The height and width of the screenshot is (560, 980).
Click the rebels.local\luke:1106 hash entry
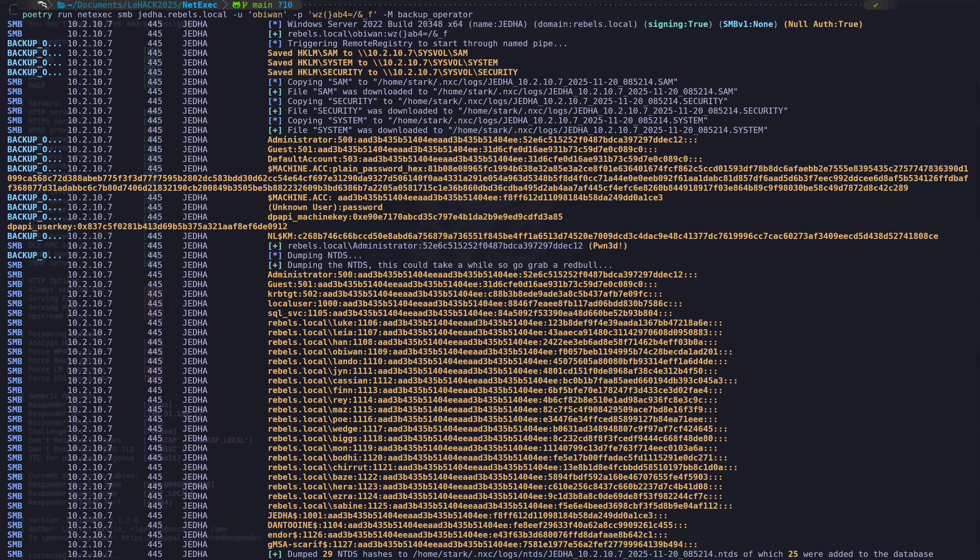tap(494, 323)
